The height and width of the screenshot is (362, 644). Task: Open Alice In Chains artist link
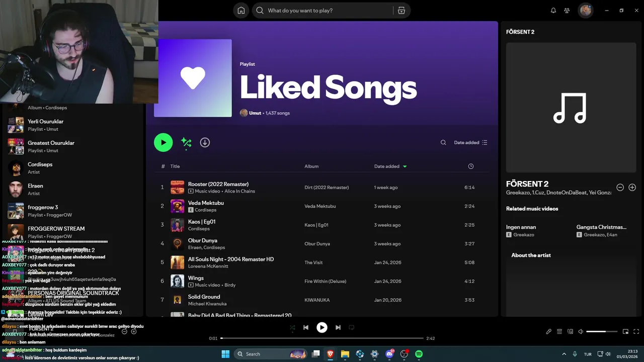pos(239,191)
